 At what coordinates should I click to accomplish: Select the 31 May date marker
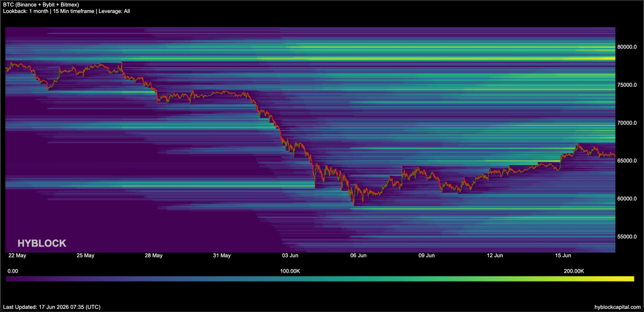[x=222, y=256]
